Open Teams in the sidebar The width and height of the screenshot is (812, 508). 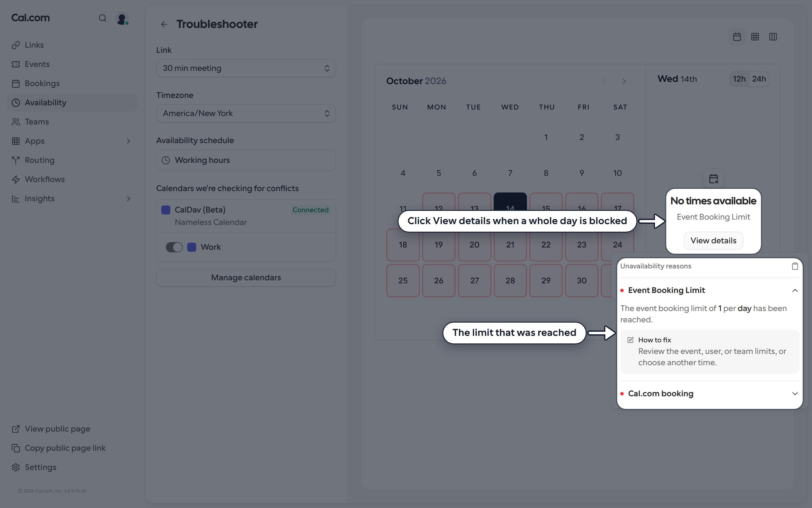click(x=72, y=122)
